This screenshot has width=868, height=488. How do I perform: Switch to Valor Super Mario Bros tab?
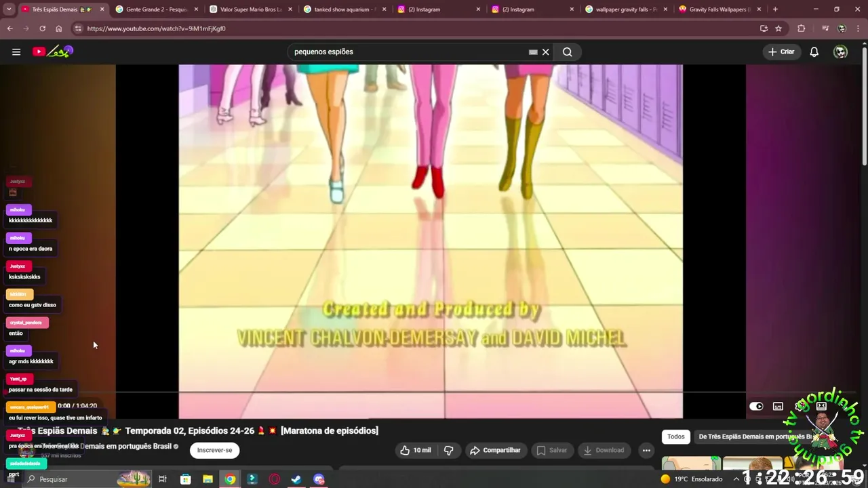[251, 9]
